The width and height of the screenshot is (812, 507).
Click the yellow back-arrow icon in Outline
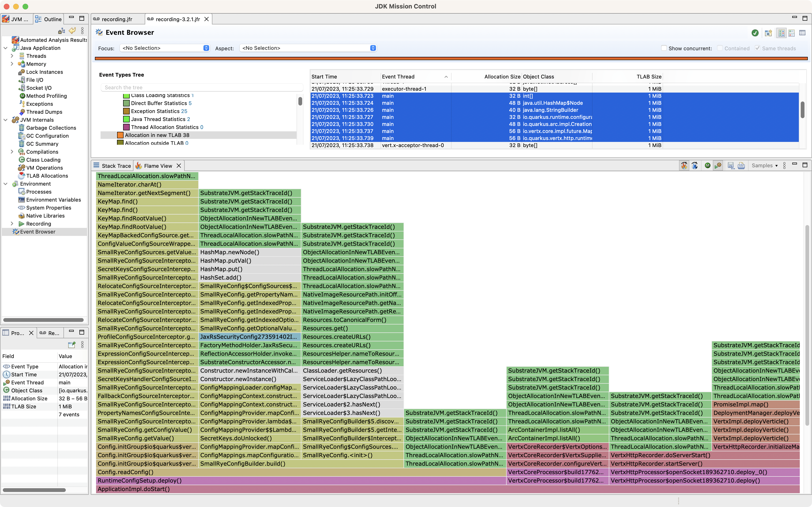(72, 31)
